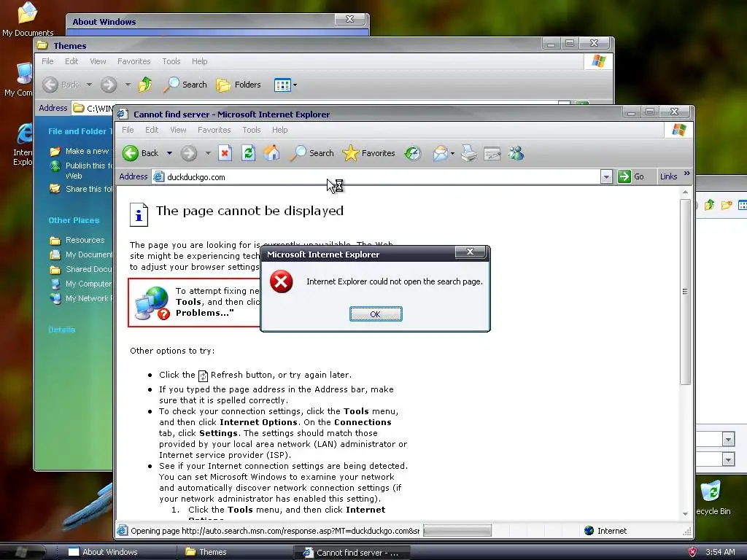The width and height of the screenshot is (747, 560).
Task: Open the Tools menu in Internet Explorer
Action: (x=251, y=130)
